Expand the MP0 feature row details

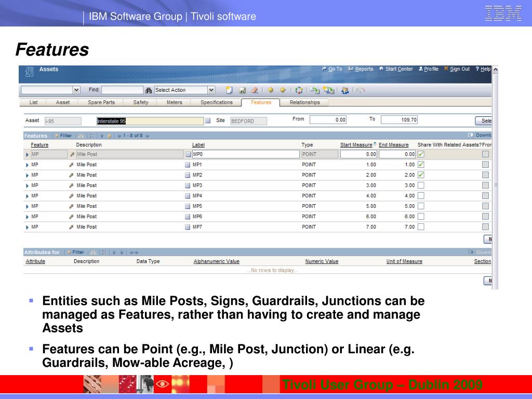(27, 155)
